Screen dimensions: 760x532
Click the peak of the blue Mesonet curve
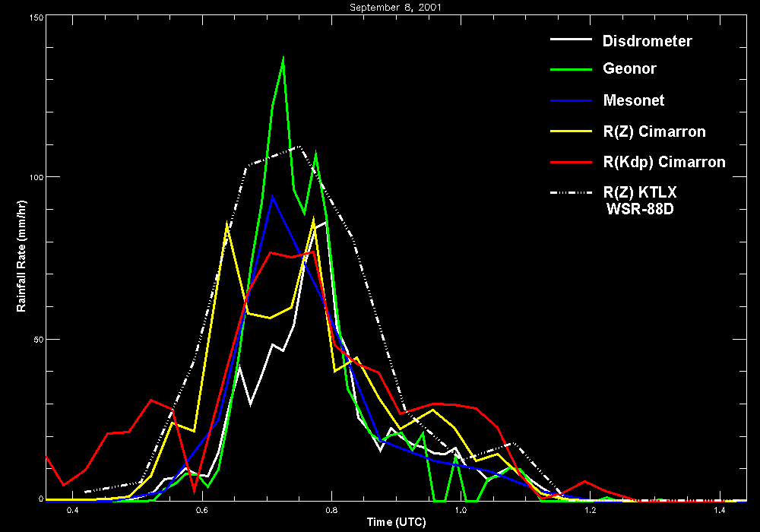[272, 196]
